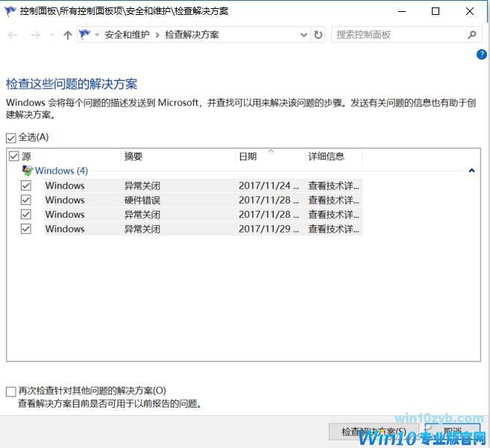
Task: Toggle the 全选(A) checkbox
Action: click(10, 137)
